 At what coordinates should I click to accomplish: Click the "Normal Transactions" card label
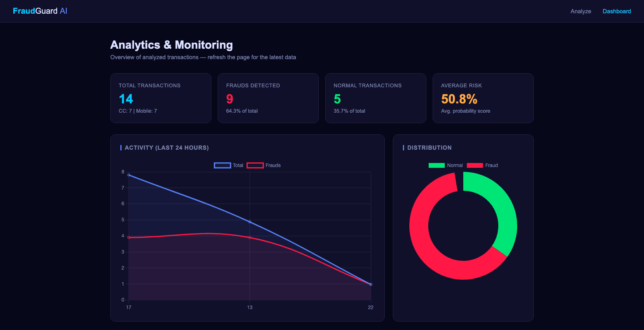pos(367,86)
